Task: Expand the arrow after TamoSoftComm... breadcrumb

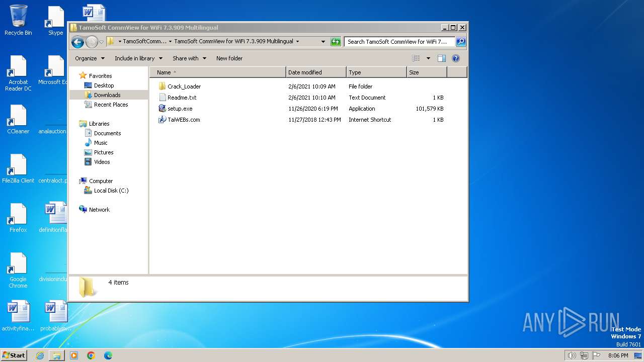Action: (x=170, y=42)
